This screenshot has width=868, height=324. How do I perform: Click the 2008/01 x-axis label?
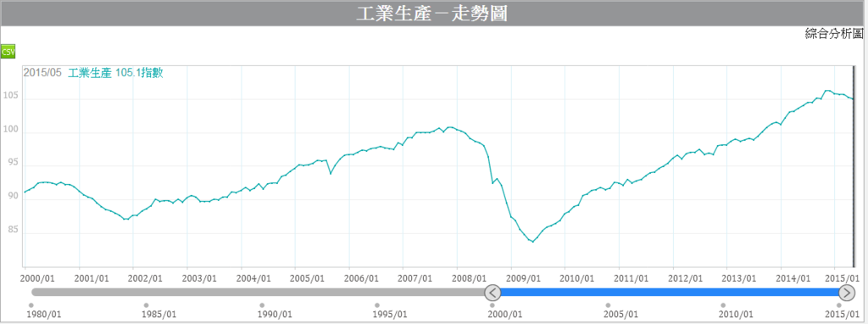coord(470,277)
